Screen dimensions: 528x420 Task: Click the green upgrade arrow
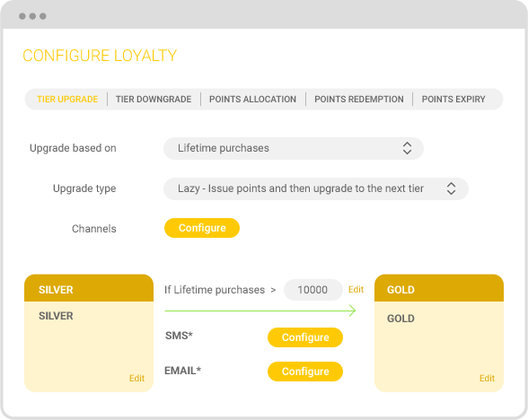point(260,311)
